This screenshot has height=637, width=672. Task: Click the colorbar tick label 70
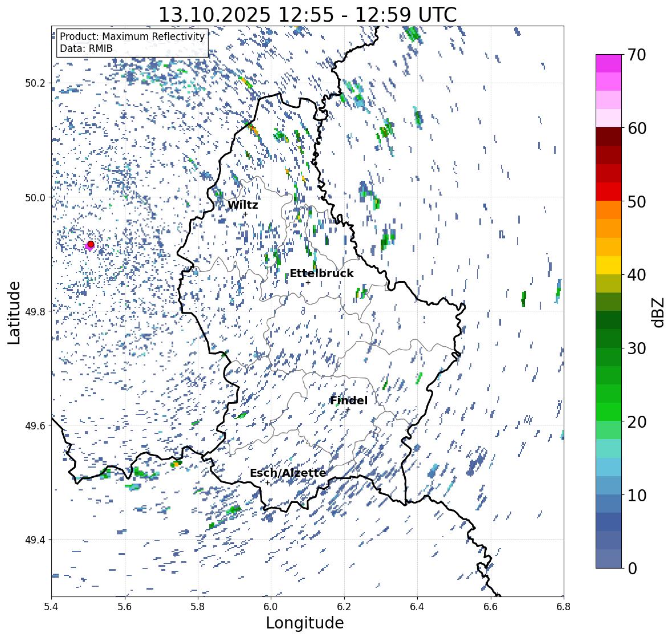coord(637,55)
